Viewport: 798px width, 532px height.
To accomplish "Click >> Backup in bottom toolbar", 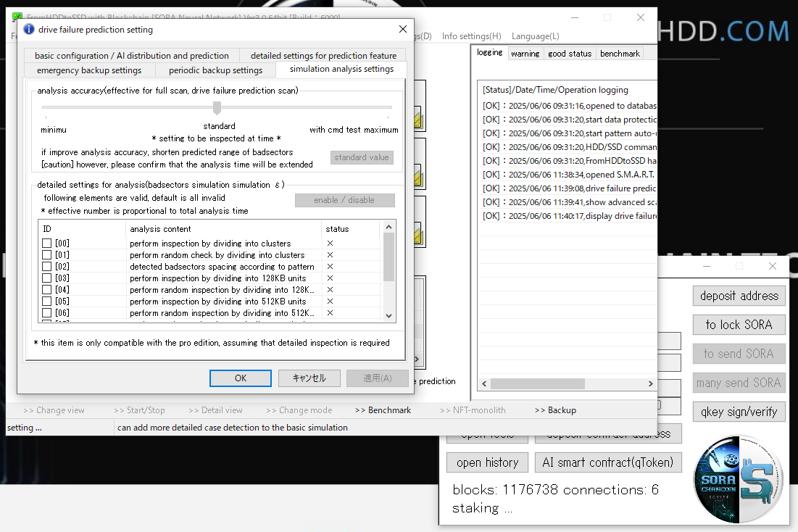I will (555, 410).
